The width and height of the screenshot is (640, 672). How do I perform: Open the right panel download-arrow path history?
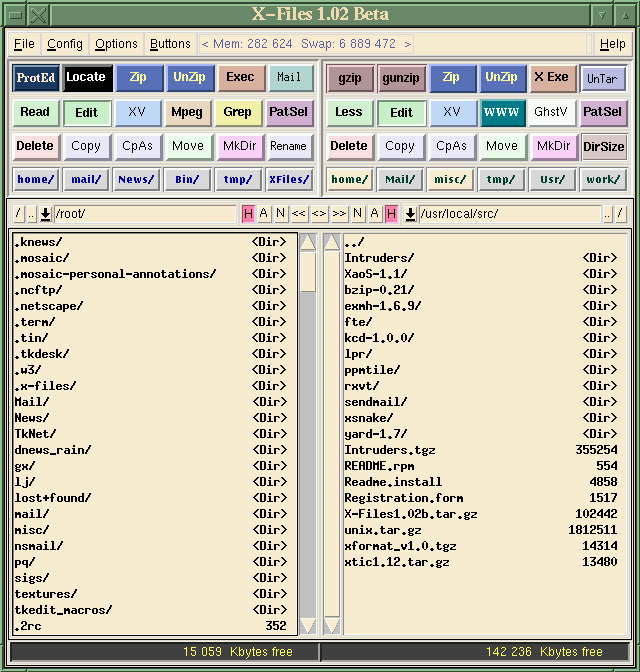[410, 214]
